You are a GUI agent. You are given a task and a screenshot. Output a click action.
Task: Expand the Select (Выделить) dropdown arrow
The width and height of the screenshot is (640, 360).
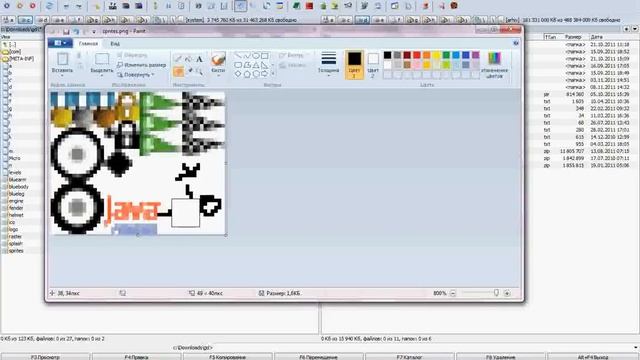pyautogui.click(x=102, y=76)
